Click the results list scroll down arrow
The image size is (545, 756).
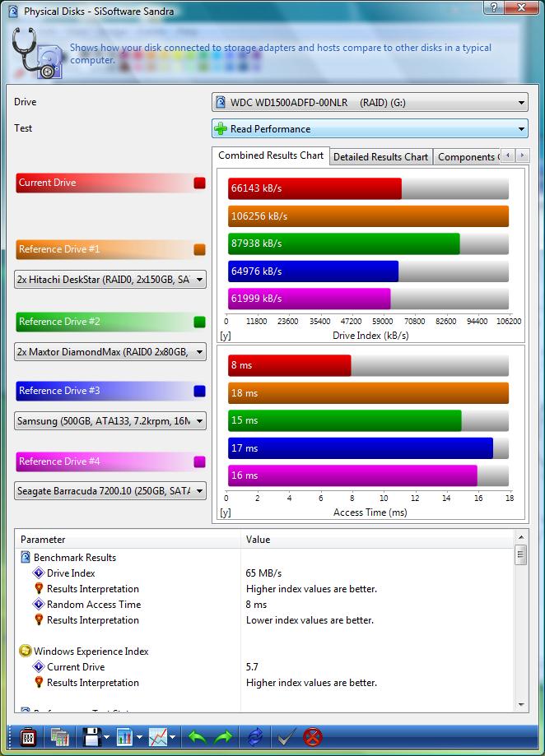point(521,705)
